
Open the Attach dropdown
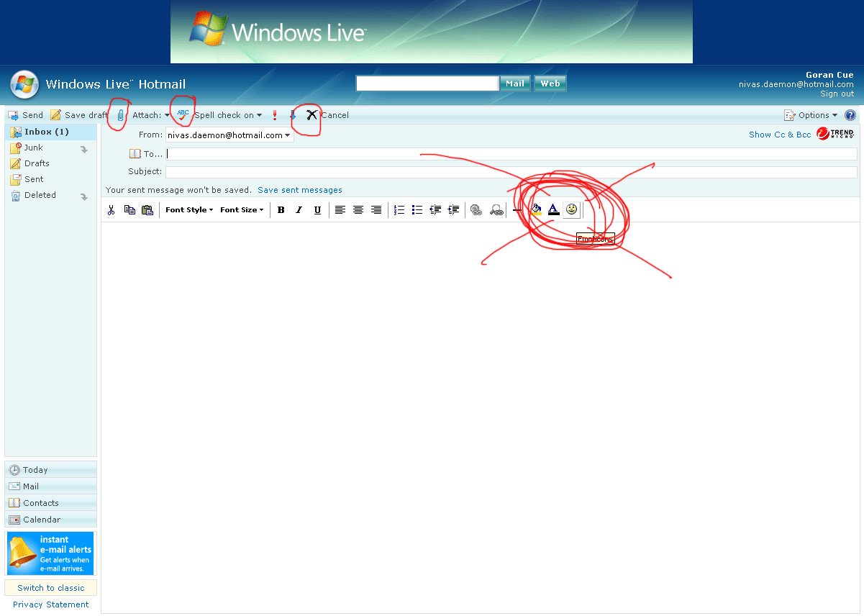(151, 115)
